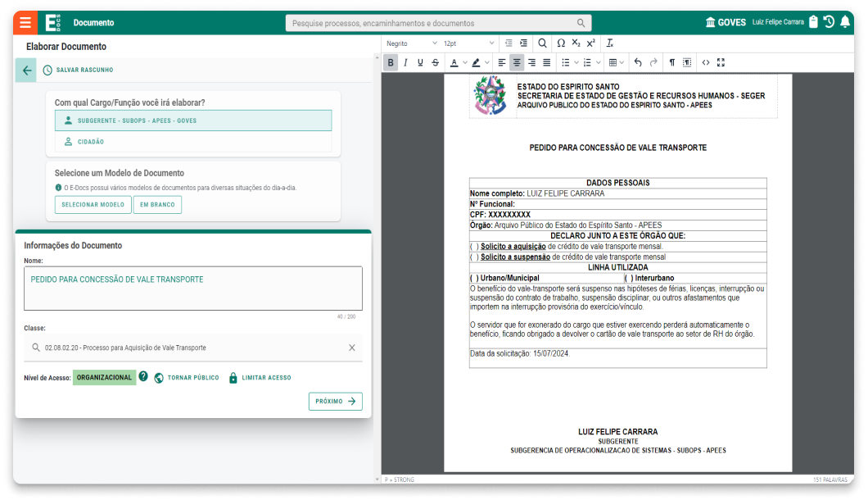
Task: Toggle bold formatting in the editor toolbar
Action: tap(391, 62)
